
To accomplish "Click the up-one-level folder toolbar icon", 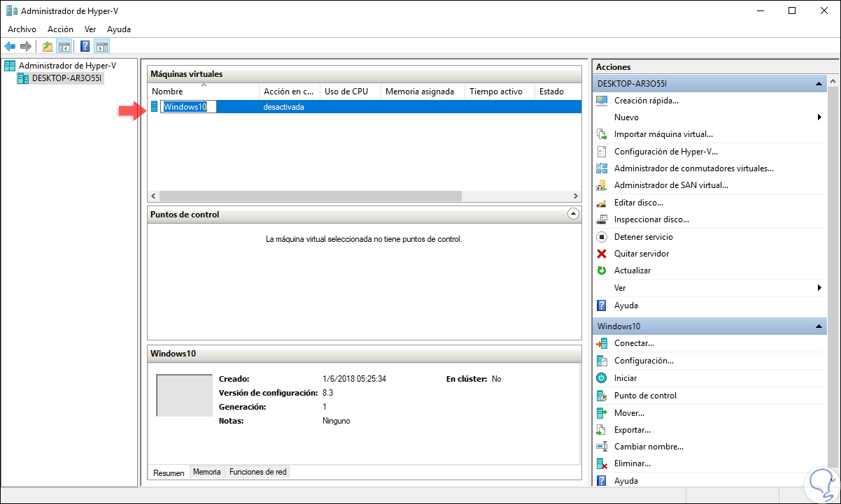I will tap(47, 47).
